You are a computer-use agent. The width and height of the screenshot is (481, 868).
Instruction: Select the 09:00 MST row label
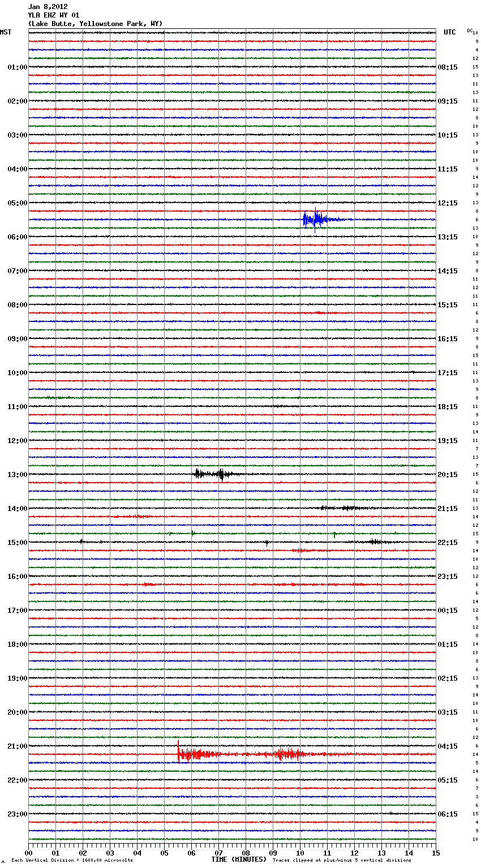[17, 339]
